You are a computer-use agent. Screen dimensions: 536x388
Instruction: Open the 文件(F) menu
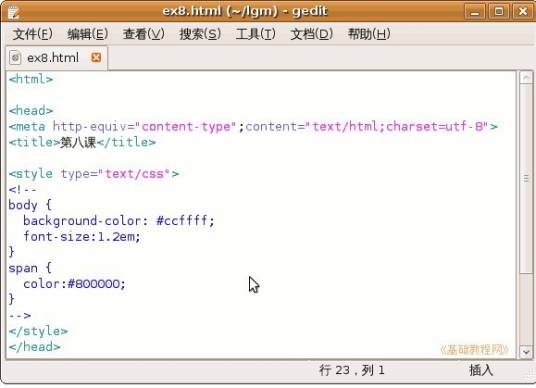click(33, 34)
